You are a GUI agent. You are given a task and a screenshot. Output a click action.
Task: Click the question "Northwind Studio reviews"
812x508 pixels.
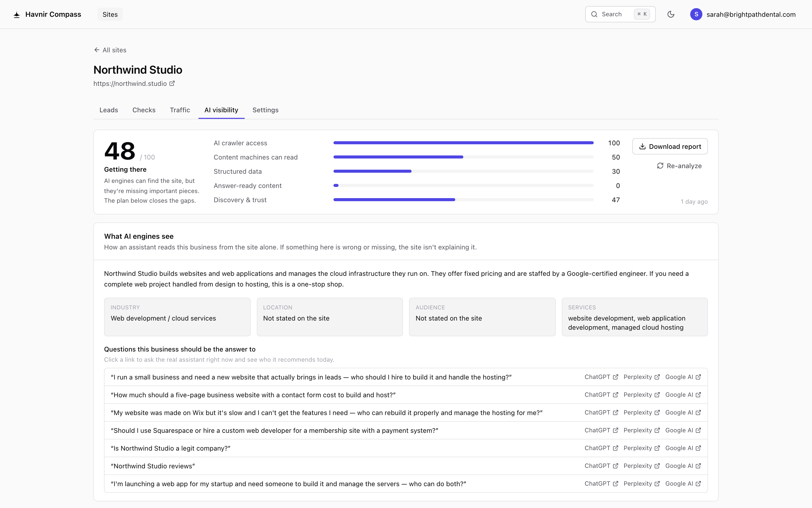(153, 466)
